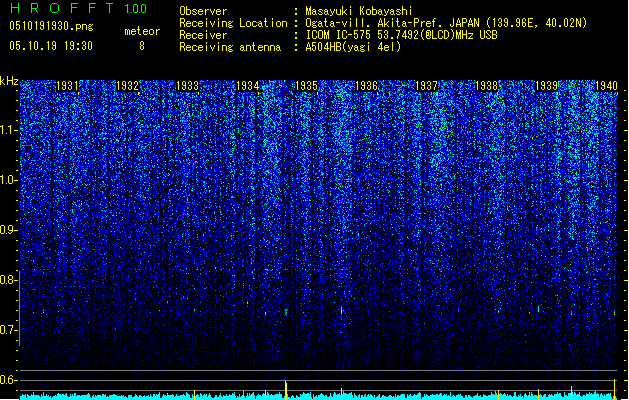The image size is (629, 400).
Task: Click the 1933 time marker
Action: 187,86
